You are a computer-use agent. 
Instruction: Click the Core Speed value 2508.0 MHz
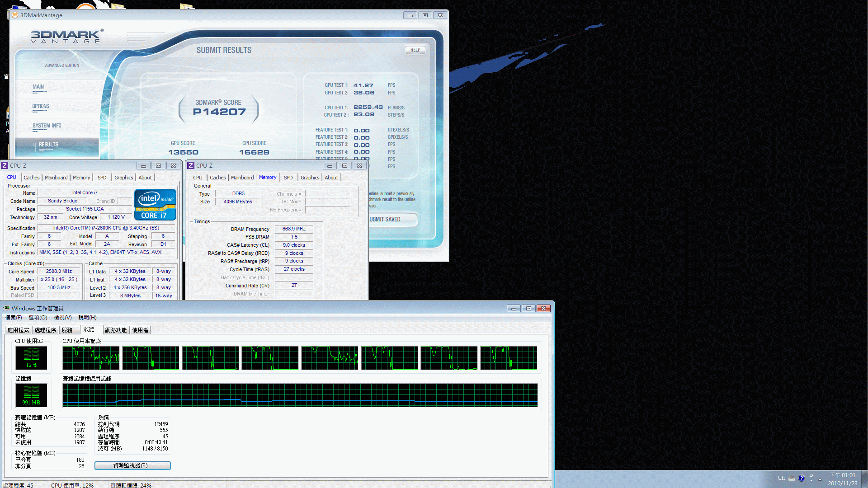pyautogui.click(x=59, y=272)
